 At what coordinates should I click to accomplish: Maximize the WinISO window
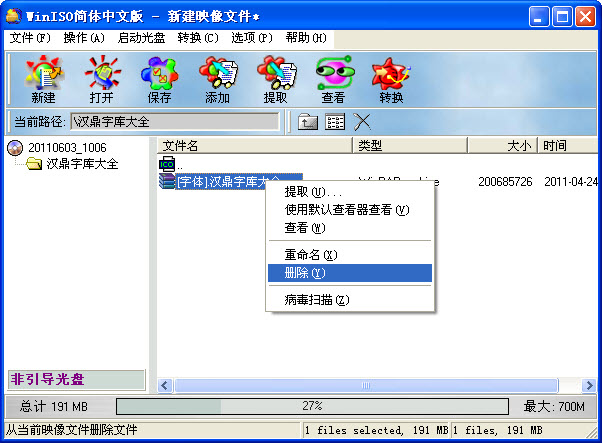pos(562,17)
